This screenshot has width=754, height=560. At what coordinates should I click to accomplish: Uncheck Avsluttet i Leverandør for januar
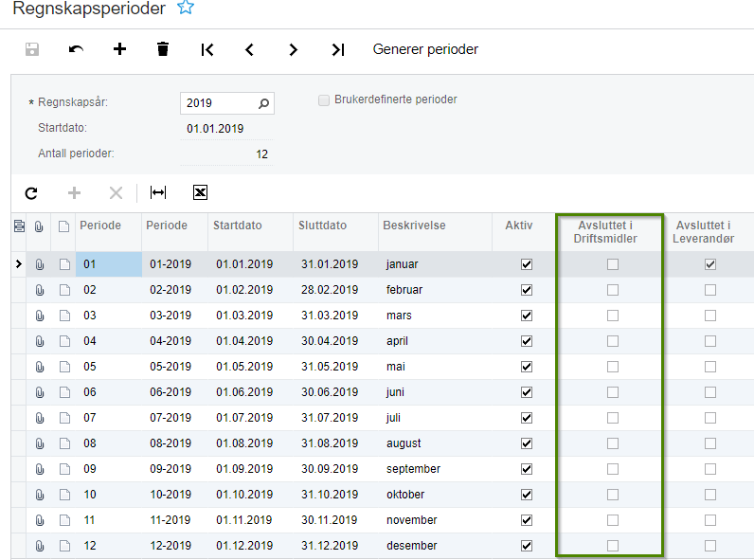click(710, 264)
